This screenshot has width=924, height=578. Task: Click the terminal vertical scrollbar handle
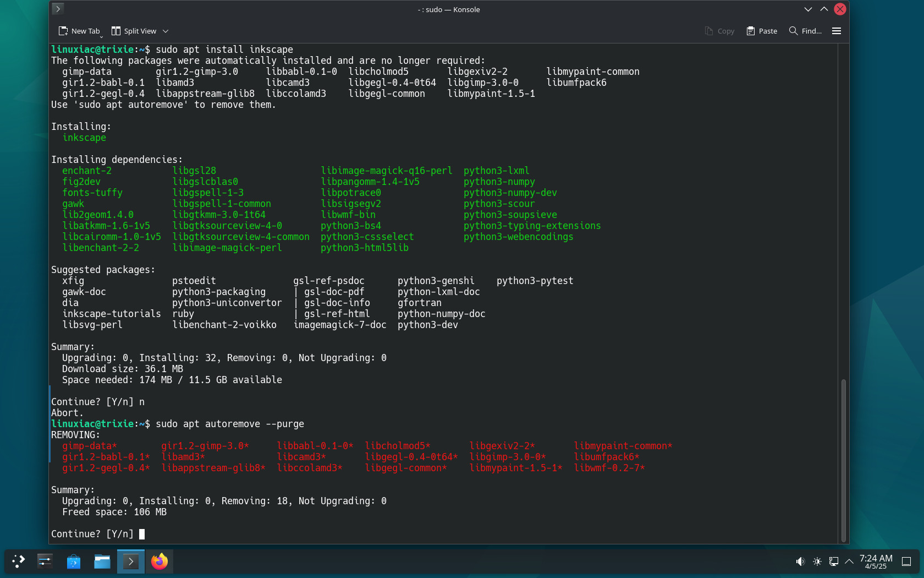coord(843,460)
